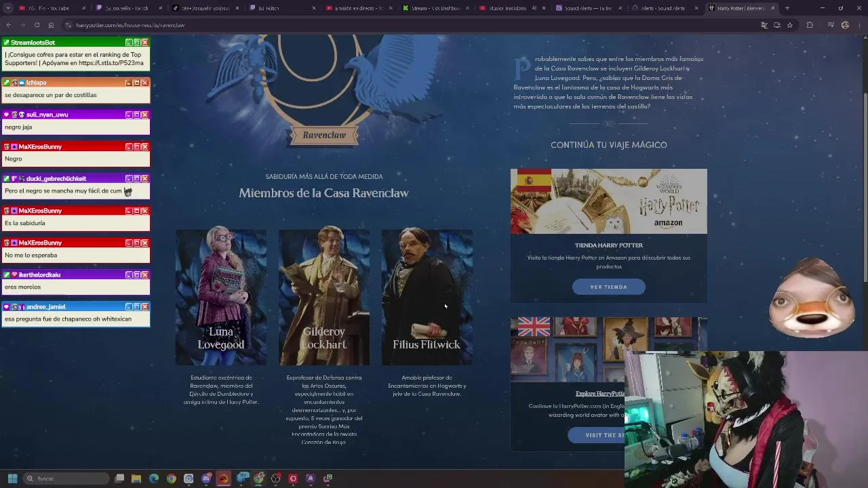Open the browser home page icon
Image resolution: width=868 pixels, height=488 pixels.
51,25
